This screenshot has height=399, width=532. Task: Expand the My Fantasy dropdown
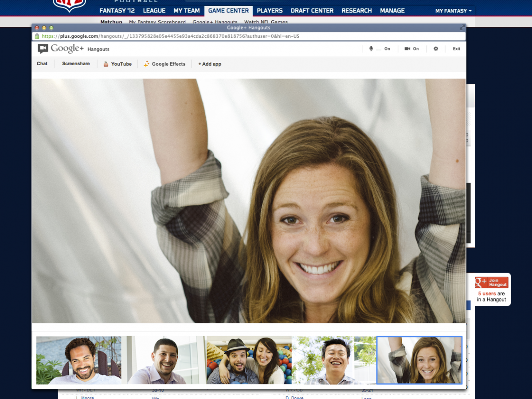point(453,11)
